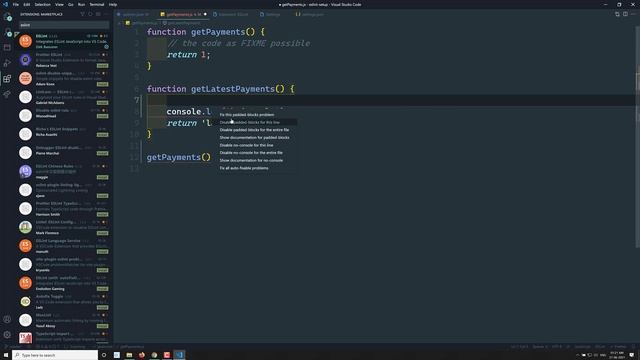The image size is (640, 360).
Task: Click the Windows taskbar search box
Action: coord(55,355)
